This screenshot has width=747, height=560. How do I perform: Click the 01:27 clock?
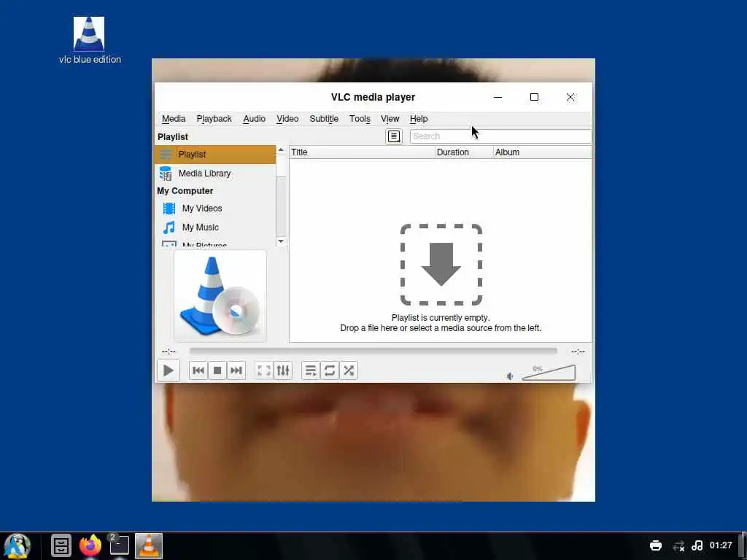click(x=721, y=545)
